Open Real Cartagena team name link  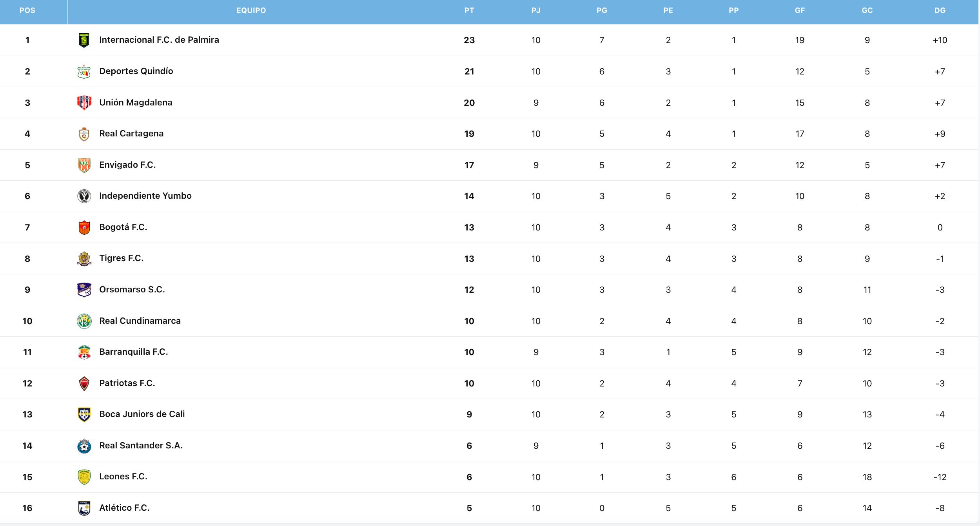(131, 134)
